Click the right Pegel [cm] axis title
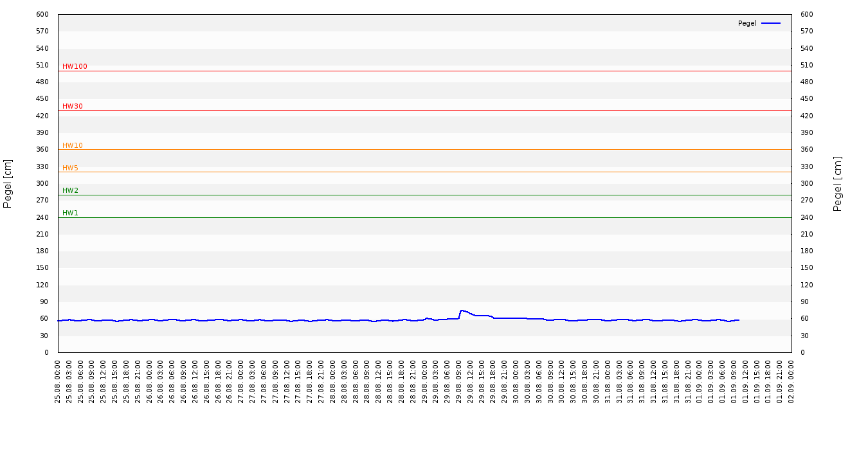Screen dimensions: 868x450 click(x=838, y=183)
